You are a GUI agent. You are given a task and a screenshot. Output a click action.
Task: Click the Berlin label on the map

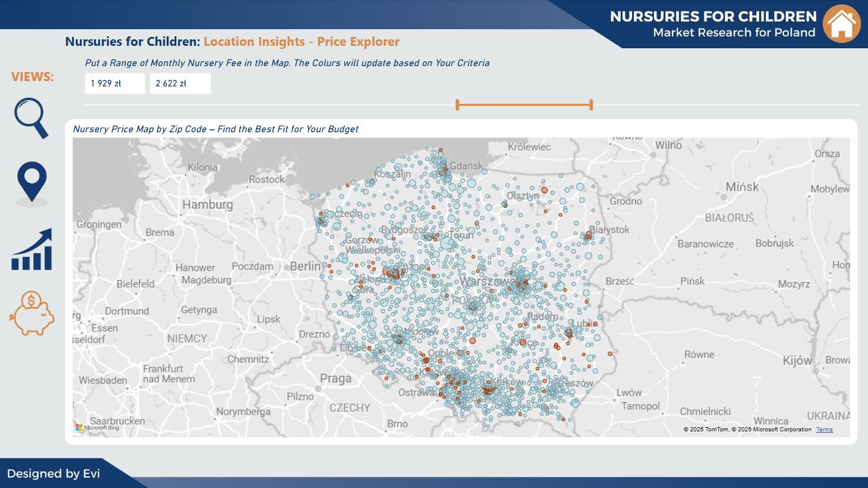305,266
